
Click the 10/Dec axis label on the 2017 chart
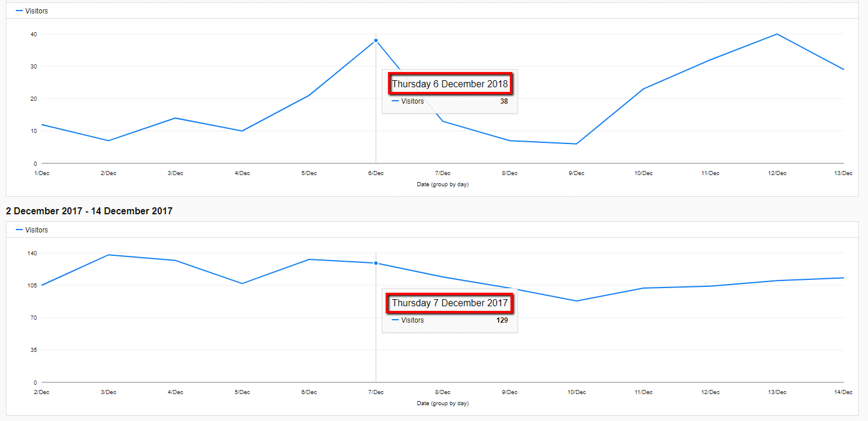click(x=576, y=392)
